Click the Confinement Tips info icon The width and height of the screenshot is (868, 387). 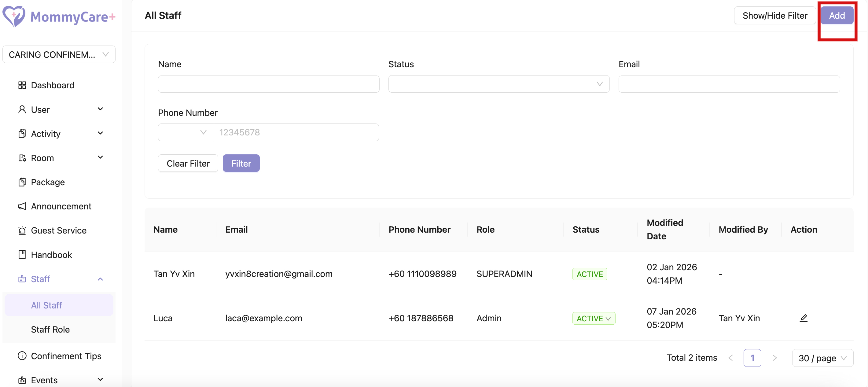pos(22,356)
